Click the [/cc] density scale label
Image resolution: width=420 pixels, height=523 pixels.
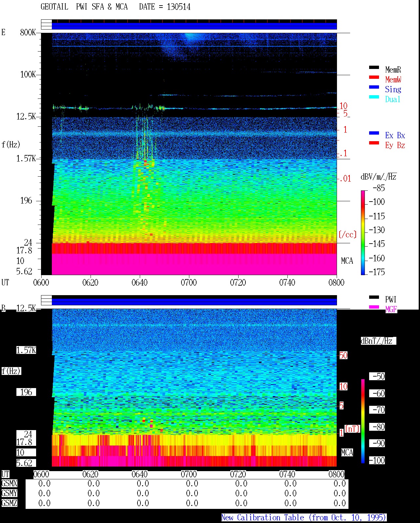pyautogui.click(x=347, y=234)
